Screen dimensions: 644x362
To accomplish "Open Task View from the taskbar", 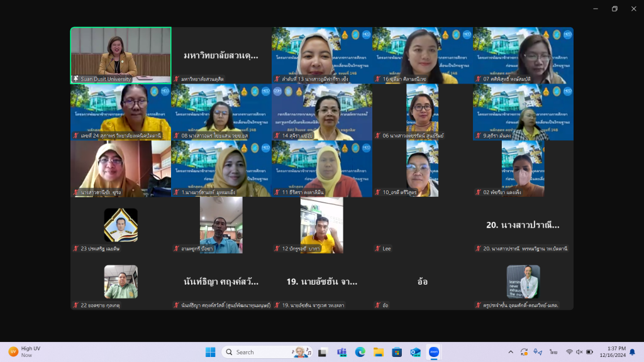I will click(x=323, y=352).
